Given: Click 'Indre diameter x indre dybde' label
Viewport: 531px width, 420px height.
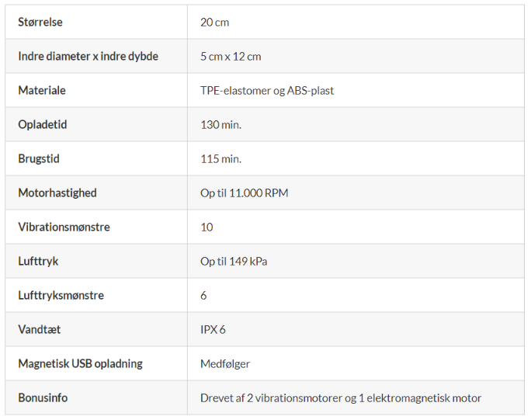Looking at the screenshot, I should pyautogui.click(x=88, y=57).
